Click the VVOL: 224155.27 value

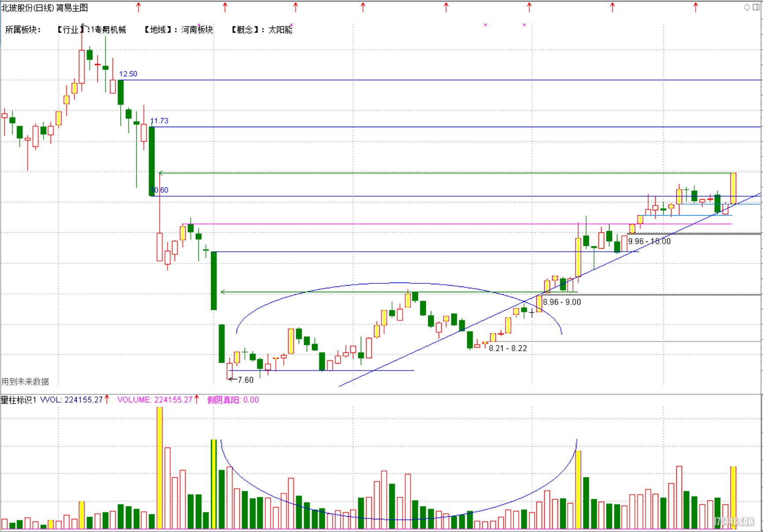click(71, 400)
